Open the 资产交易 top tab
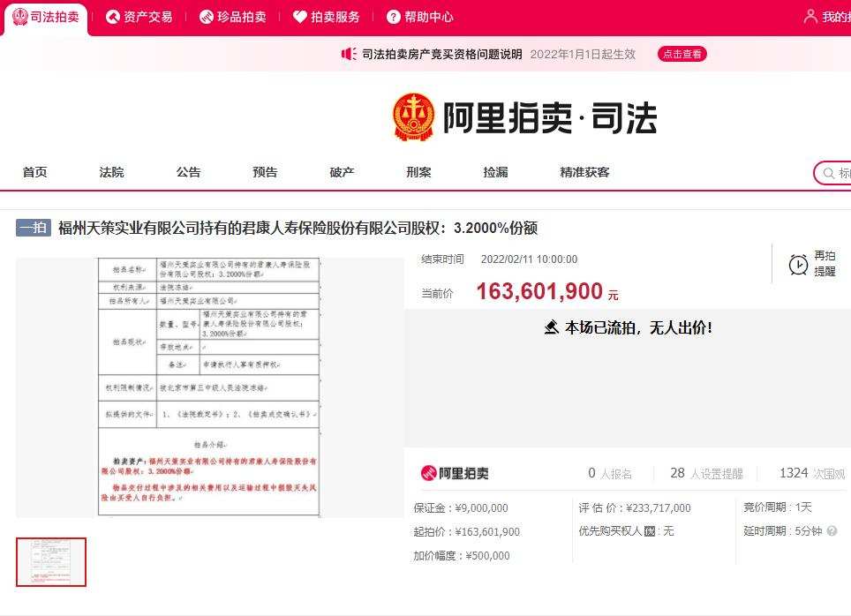The image size is (851, 616). point(139,18)
